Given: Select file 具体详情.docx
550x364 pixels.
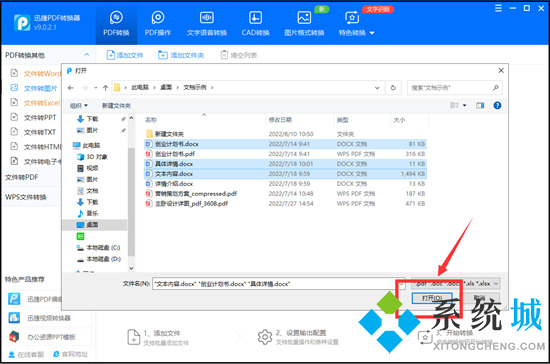Looking at the screenshot, I should pos(285,164).
